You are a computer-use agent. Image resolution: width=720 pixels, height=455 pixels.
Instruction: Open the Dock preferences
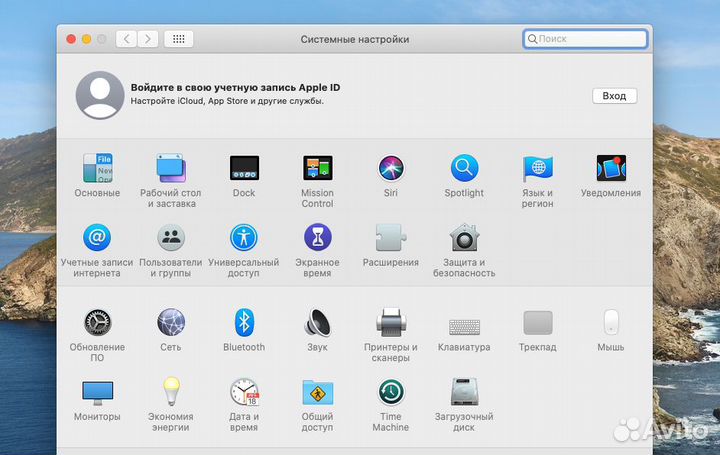tap(244, 168)
